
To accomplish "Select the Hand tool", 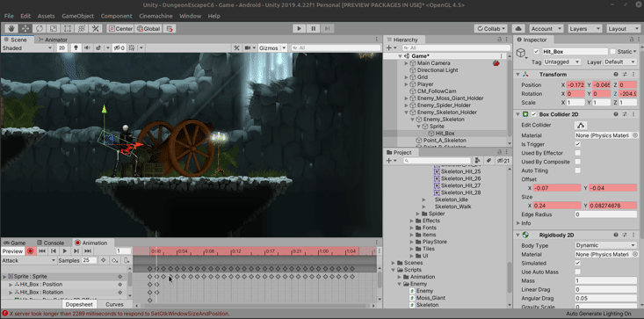I will [11, 28].
